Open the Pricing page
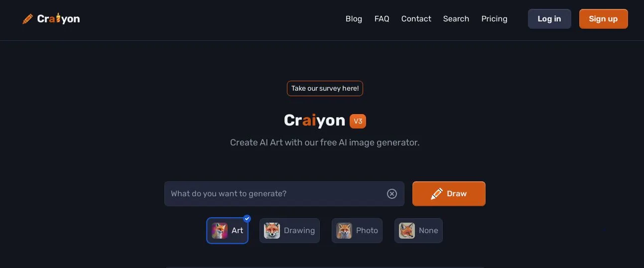The width and height of the screenshot is (644, 268). point(494,19)
